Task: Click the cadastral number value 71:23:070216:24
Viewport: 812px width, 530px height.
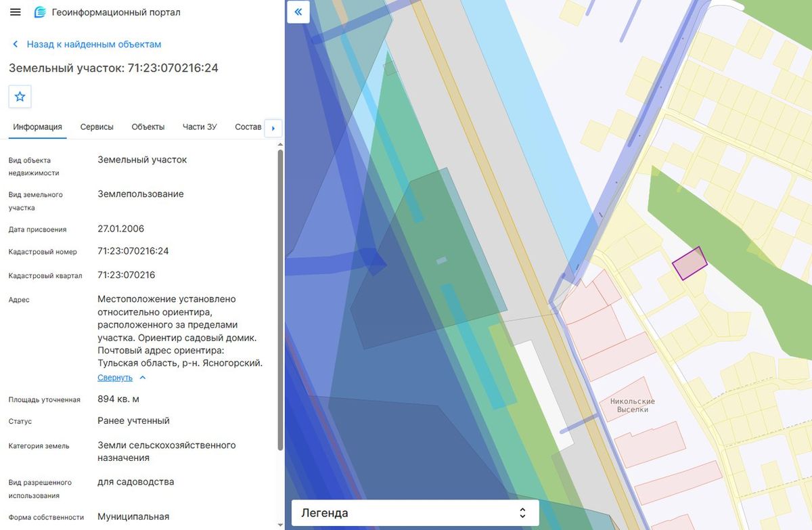Action: [133, 251]
